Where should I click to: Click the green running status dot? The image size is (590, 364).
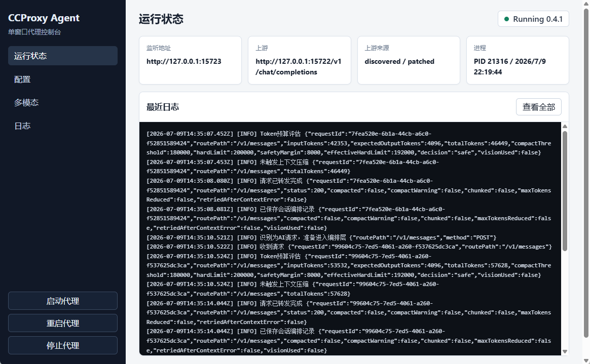[506, 19]
